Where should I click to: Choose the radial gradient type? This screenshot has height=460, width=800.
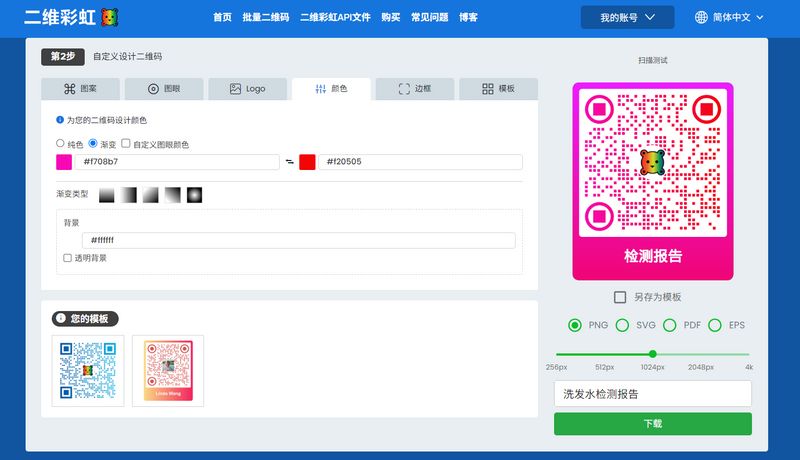coord(194,195)
